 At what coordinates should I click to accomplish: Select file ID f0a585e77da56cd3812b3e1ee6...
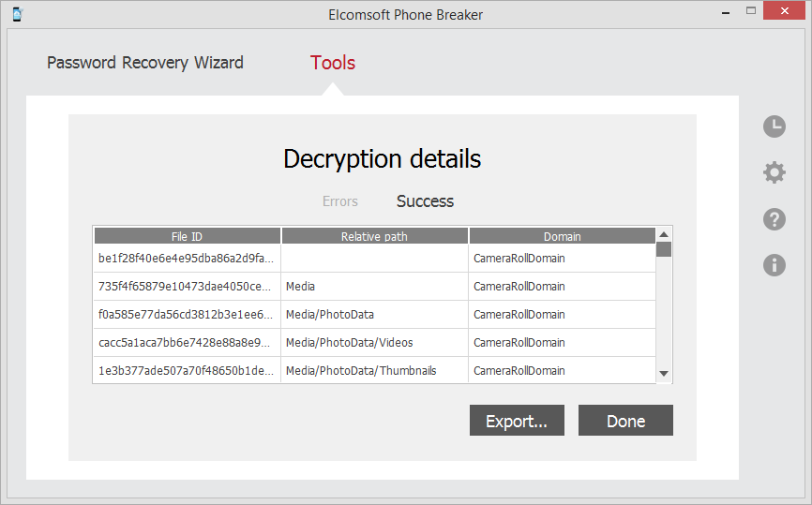point(186,314)
